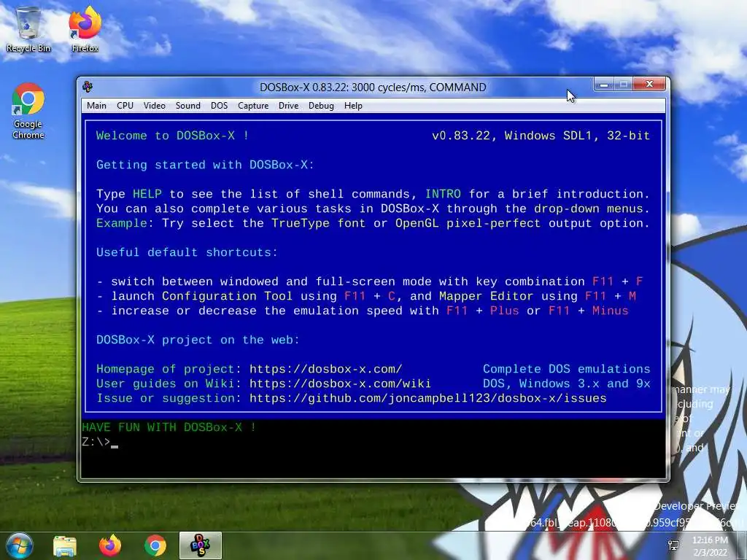Viewport: 747px width, 560px height.
Task: Click the 'Welcome to DOSBox-X !' heading
Action: tap(172, 136)
